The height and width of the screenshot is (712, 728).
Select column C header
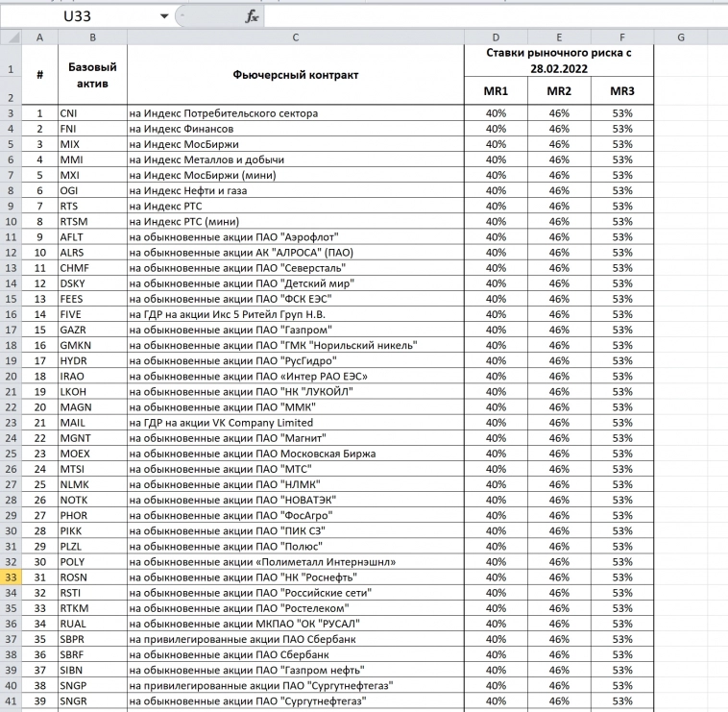[x=295, y=37]
